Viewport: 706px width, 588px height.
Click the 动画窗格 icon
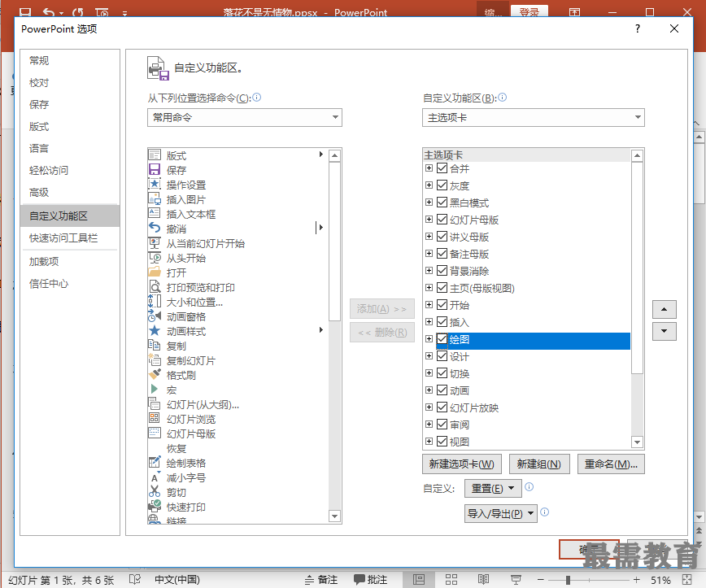(x=155, y=316)
